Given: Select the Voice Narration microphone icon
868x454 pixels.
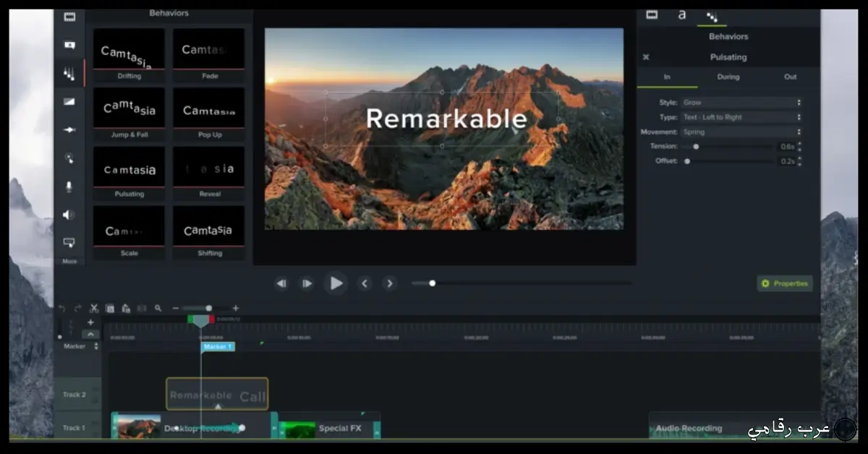Looking at the screenshot, I should [x=69, y=187].
